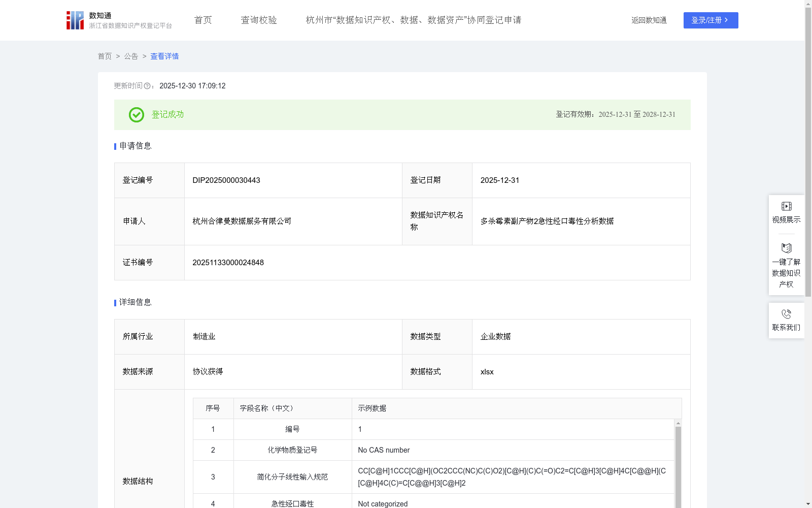The image size is (812, 508).
Task: Select registration number DIP2025000030443
Action: [x=226, y=180]
